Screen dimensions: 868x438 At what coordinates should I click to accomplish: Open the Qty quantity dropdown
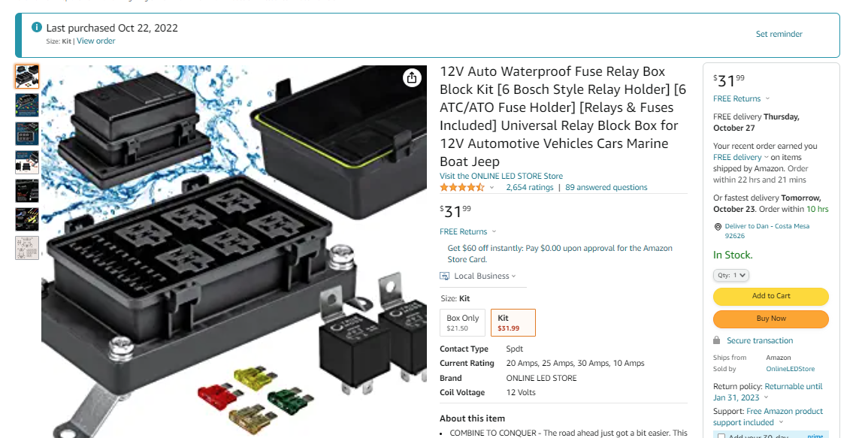730,275
